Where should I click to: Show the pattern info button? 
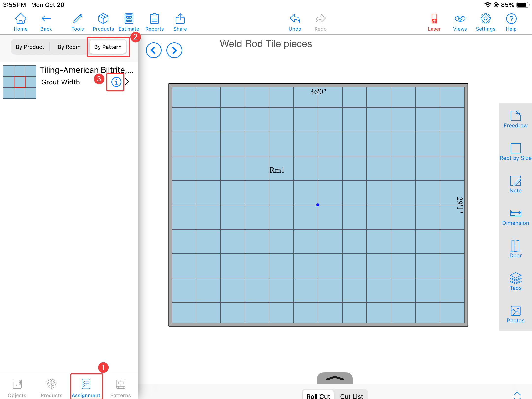[116, 82]
